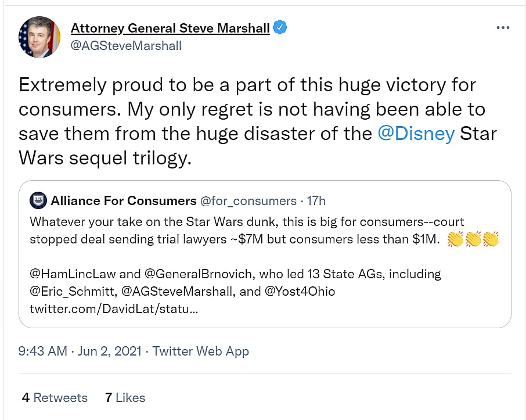Open the twitter.com/DavidLat status link
The image size is (526, 420).
[x=114, y=308]
